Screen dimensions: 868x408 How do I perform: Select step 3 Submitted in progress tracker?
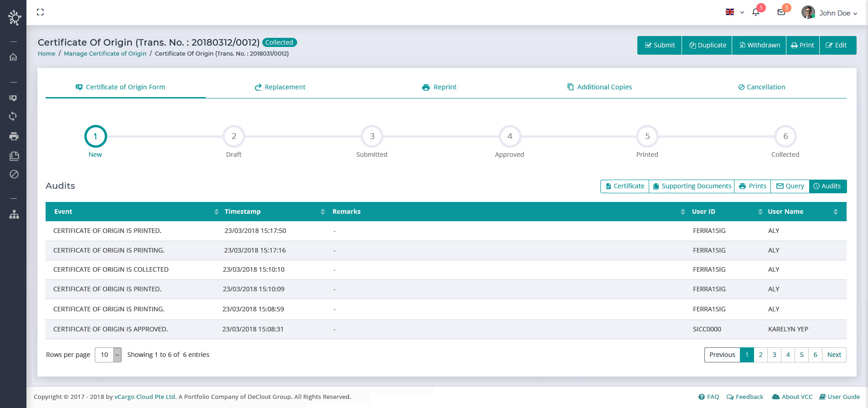(372, 136)
